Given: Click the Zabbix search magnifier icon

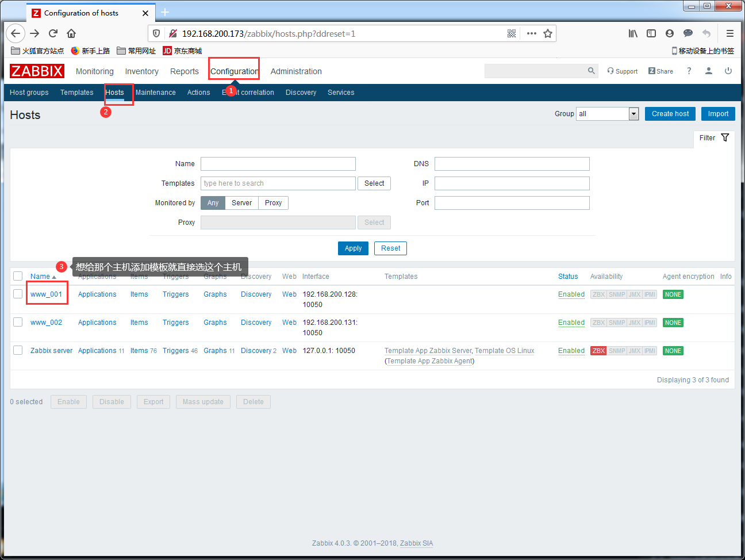Looking at the screenshot, I should pos(592,71).
